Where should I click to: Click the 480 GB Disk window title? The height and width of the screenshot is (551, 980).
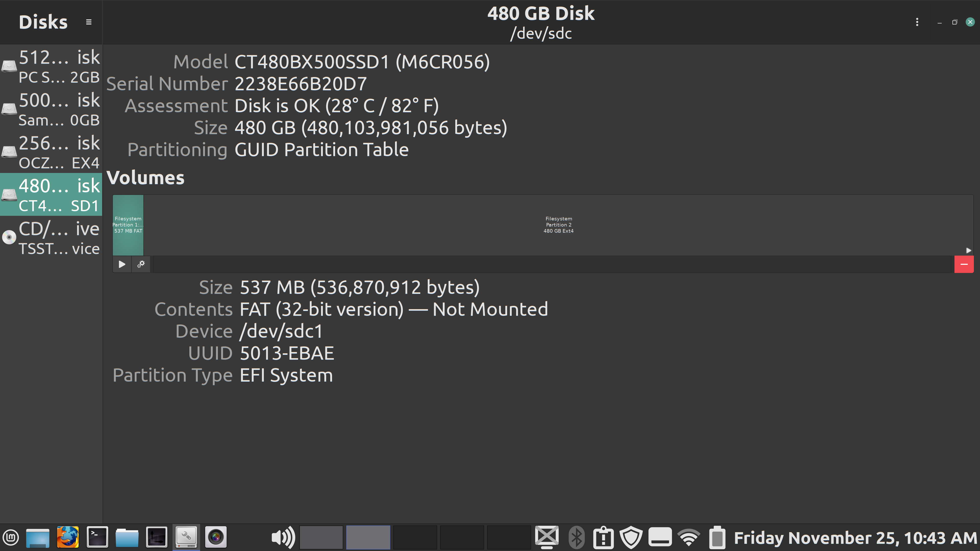[x=541, y=13]
